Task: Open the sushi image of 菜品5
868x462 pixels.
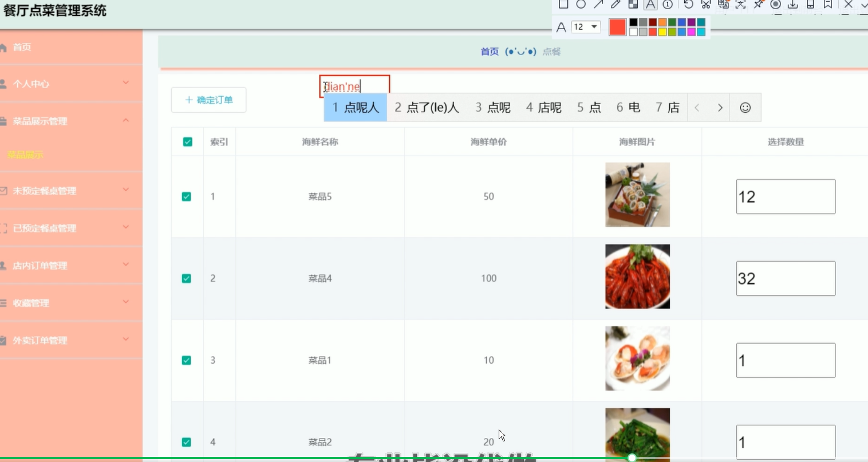Action: click(637, 195)
